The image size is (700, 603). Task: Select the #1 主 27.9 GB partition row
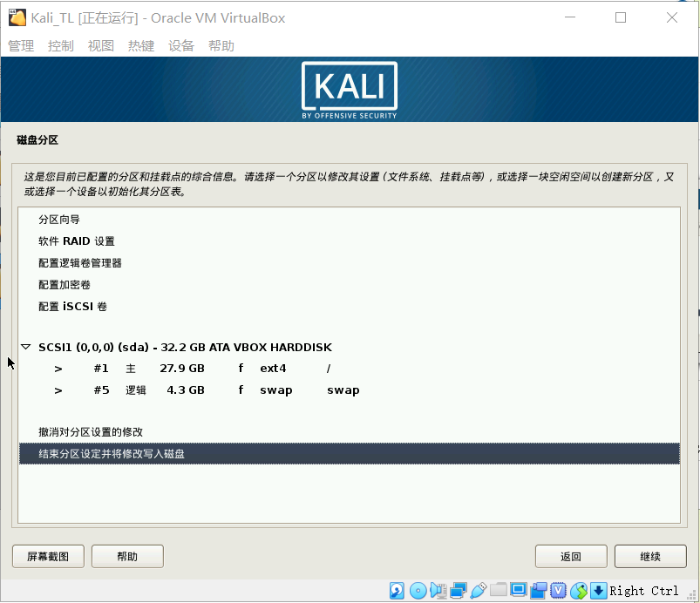click(349, 369)
